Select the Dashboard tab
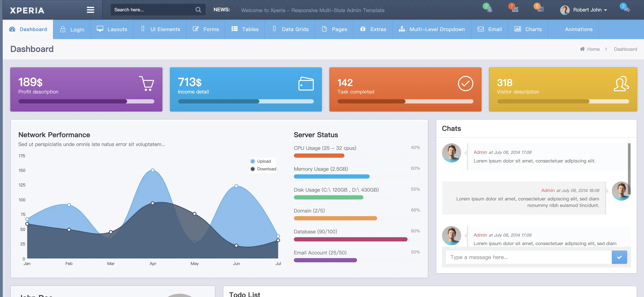The image size is (644, 297). pos(28,29)
